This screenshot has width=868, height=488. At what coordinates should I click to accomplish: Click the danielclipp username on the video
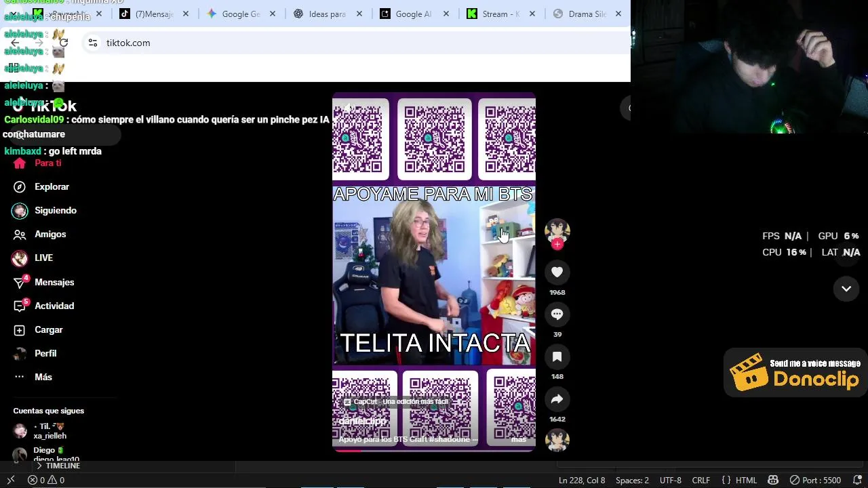(x=362, y=421)
